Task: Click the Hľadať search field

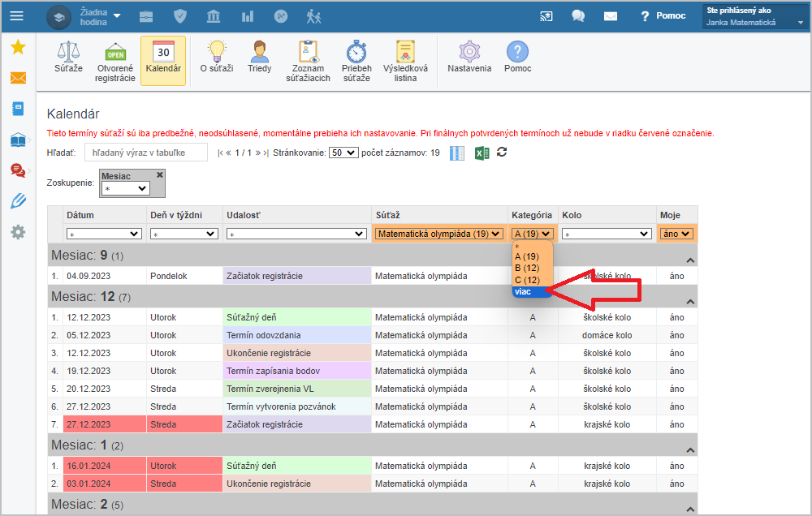Action: click(x=146, y=153)
